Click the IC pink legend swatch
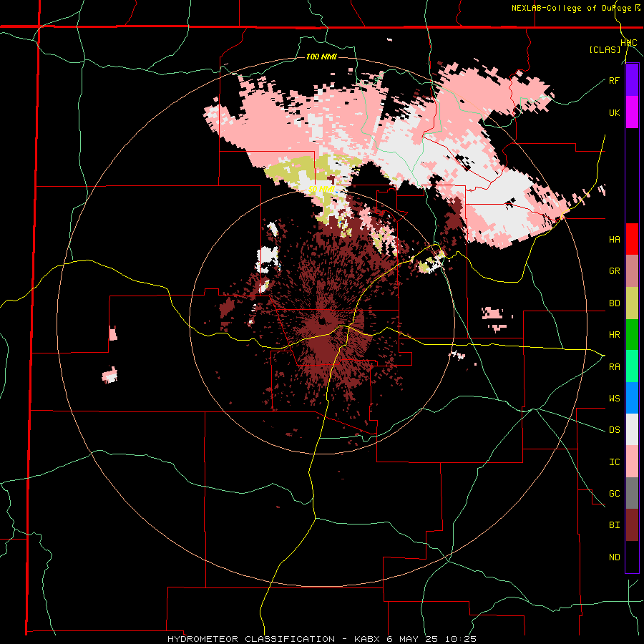This screenshot has height=644, width=644. (x=632, y=462)
